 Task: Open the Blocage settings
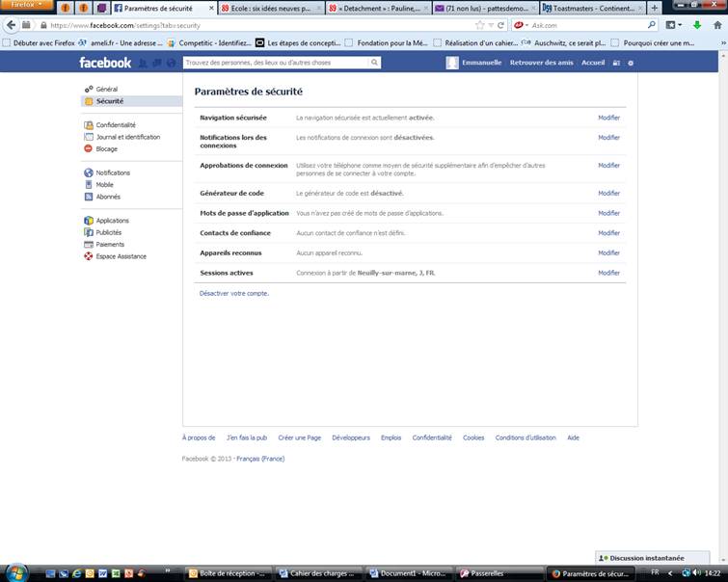tap(106, 149)
